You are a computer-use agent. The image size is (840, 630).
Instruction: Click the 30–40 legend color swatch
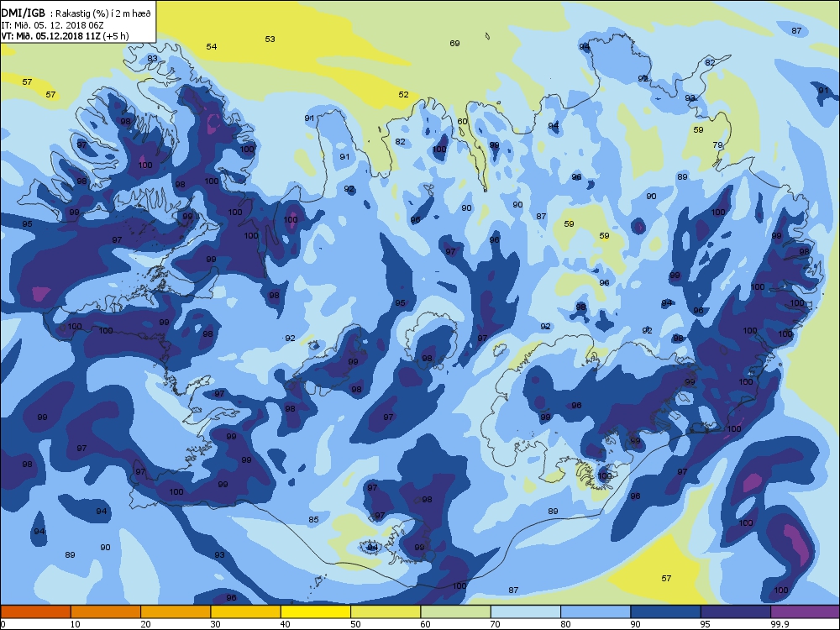(246, 612)
